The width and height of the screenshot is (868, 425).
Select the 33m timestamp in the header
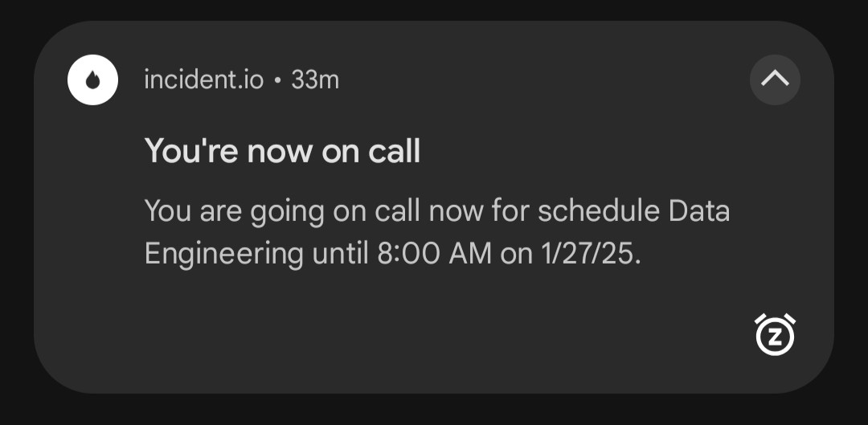coord(315,80)
